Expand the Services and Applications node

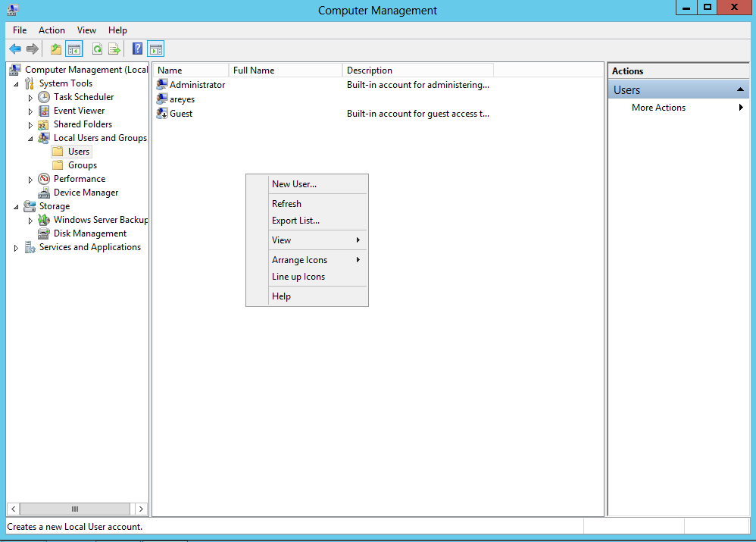(x=17, y=248)
